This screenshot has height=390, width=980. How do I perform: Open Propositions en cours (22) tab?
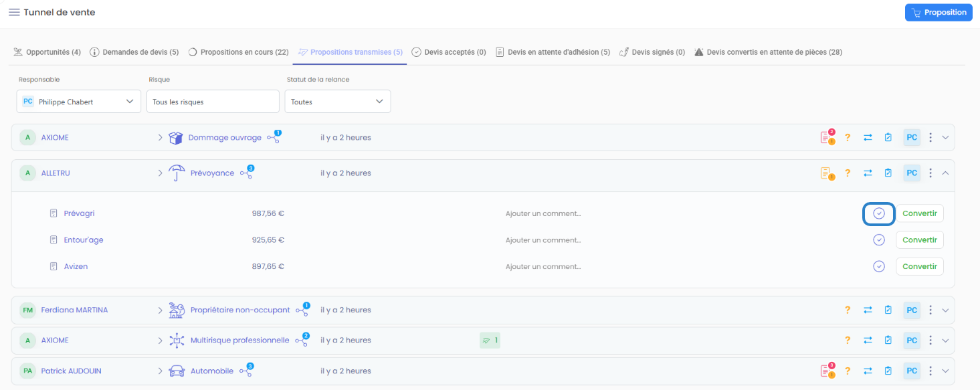(238, 52)
